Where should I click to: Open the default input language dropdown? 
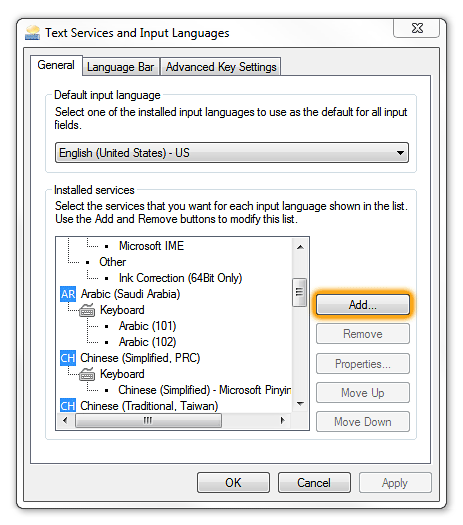click(x=232, y=153)
